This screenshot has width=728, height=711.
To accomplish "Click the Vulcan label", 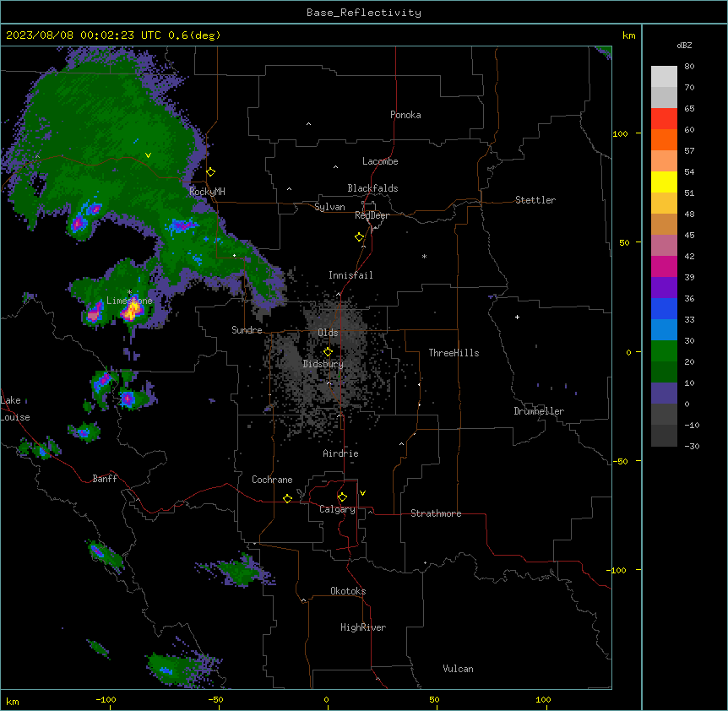I will pyautogui.click(x=458, y=669).
